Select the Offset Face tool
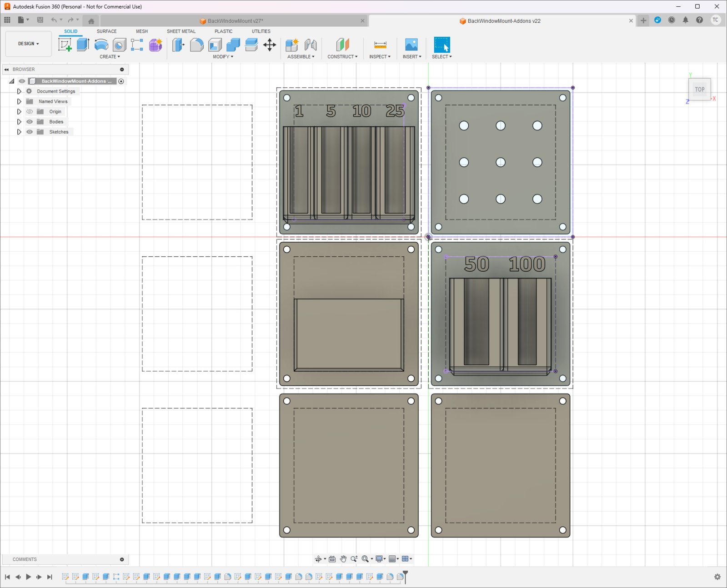The width and height of the screenshot is (727, 588). (251, 45)
